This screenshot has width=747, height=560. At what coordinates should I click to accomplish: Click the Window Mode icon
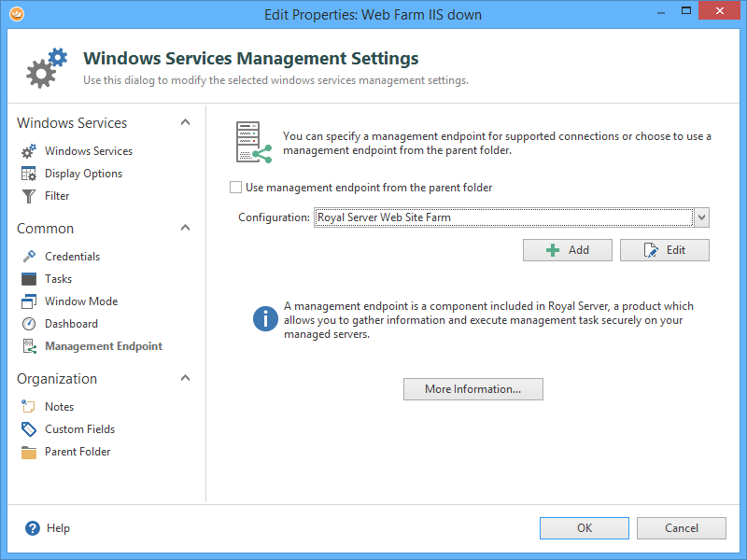pyautogui.click(x=28, y=301)
